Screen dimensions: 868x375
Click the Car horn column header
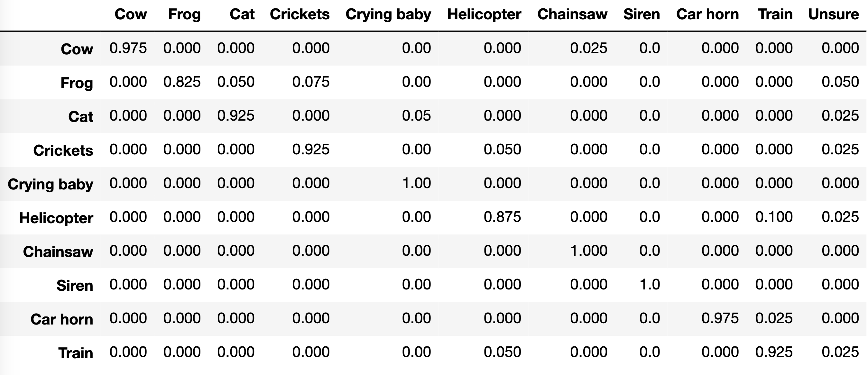pyautogui.click(x=707, y=14)
